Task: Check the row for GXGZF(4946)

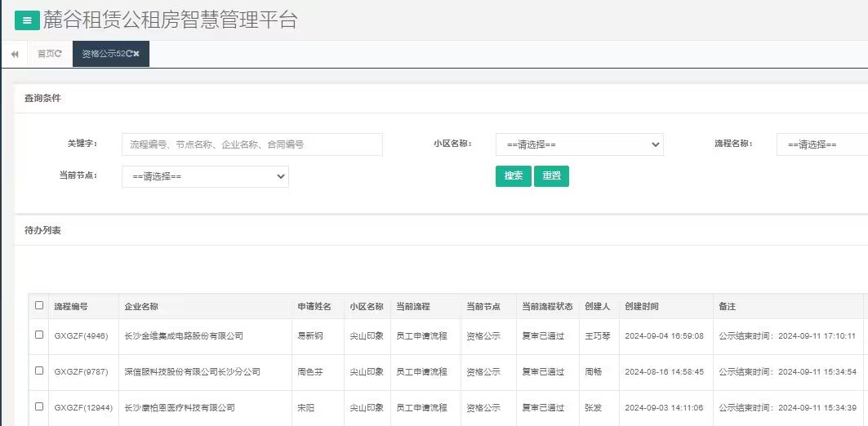Action: pos(39,335)
